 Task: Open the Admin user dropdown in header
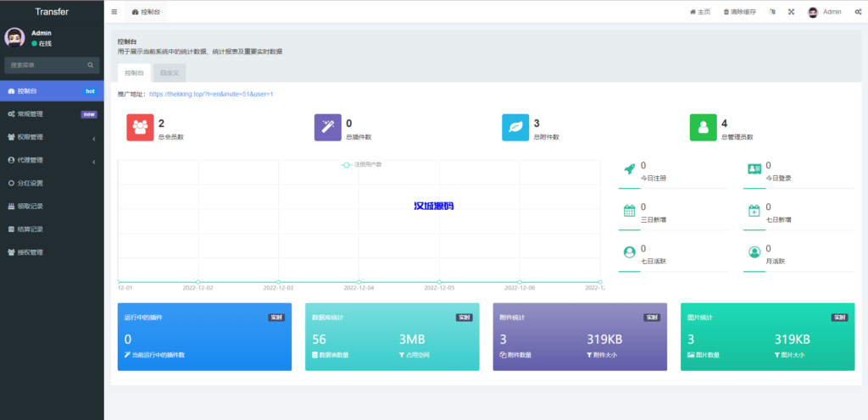[x=825, y=12]
